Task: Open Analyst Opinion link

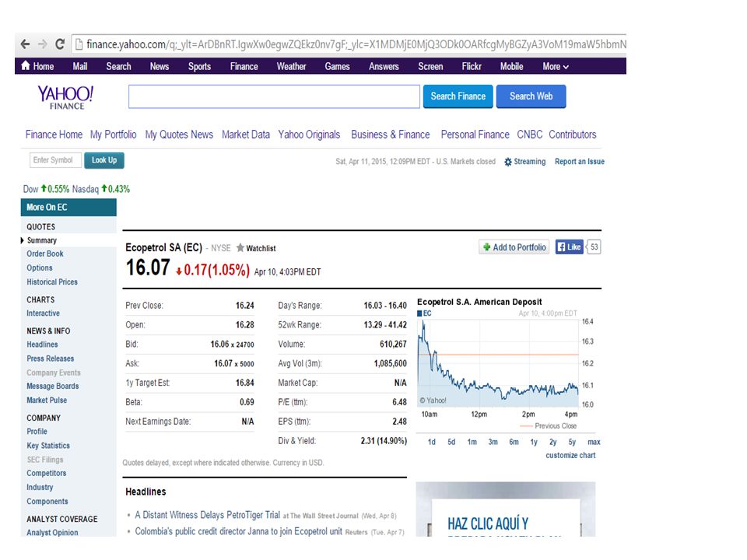Action: coord(52,532)
